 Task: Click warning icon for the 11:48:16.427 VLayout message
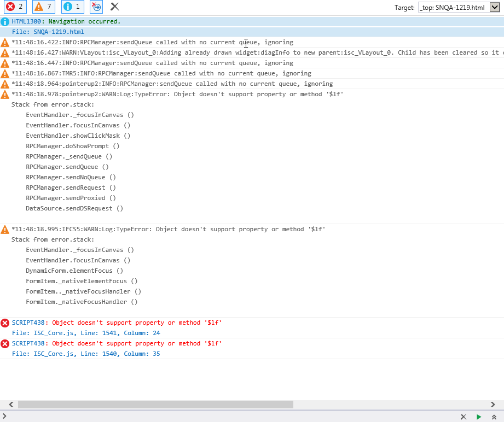(x=5, y=52)
